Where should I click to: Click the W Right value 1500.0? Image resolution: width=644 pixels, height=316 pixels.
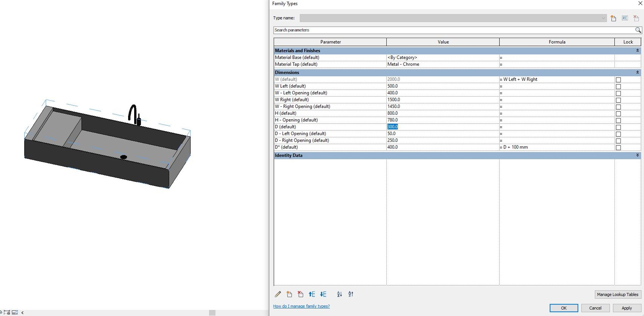(x=394, y=100)
